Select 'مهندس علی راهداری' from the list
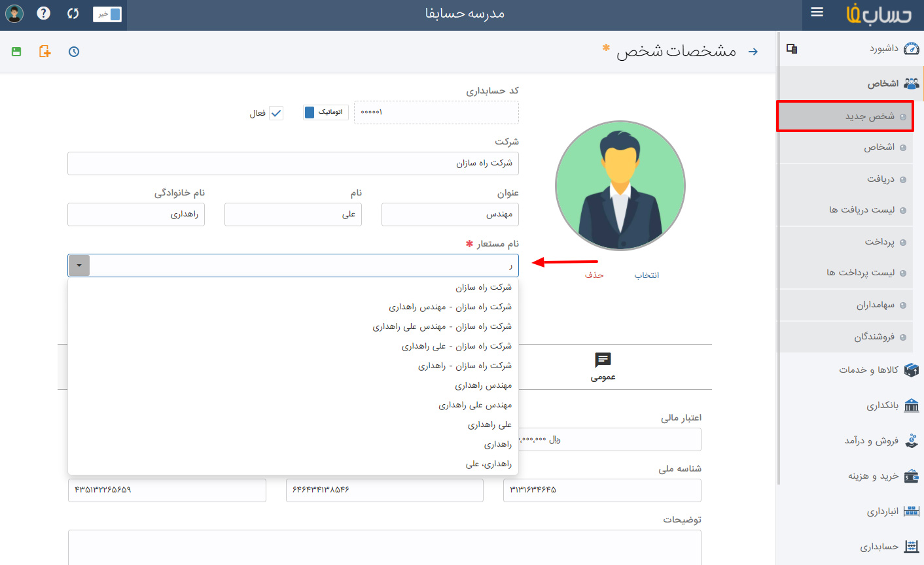The image size is (924, 565). 475,405
